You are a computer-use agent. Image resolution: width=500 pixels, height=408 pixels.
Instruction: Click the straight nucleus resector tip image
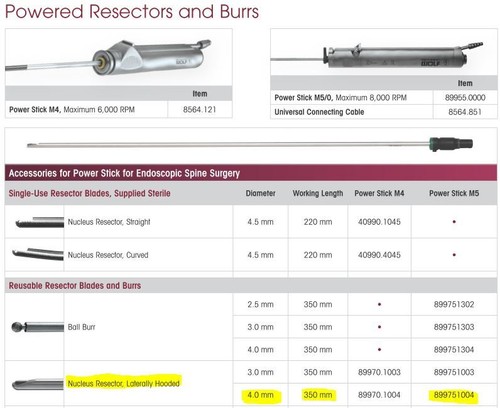pyautogui.click(x=39, y=222)
